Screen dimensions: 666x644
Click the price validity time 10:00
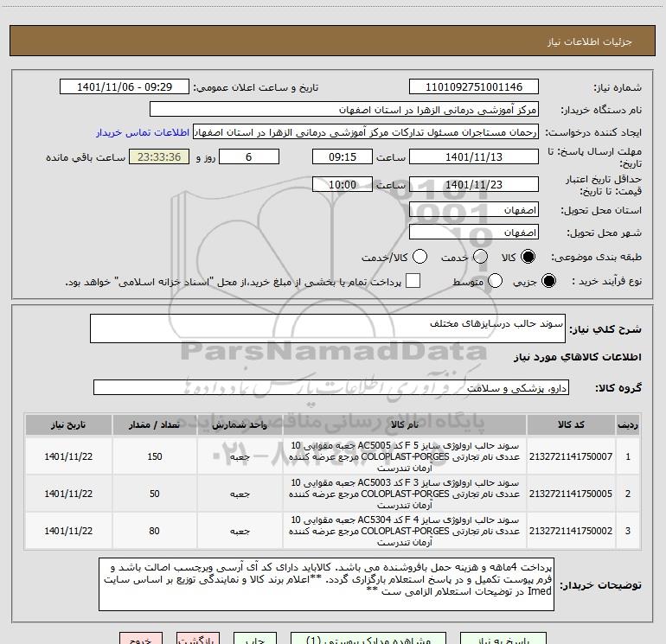(343, 185)
